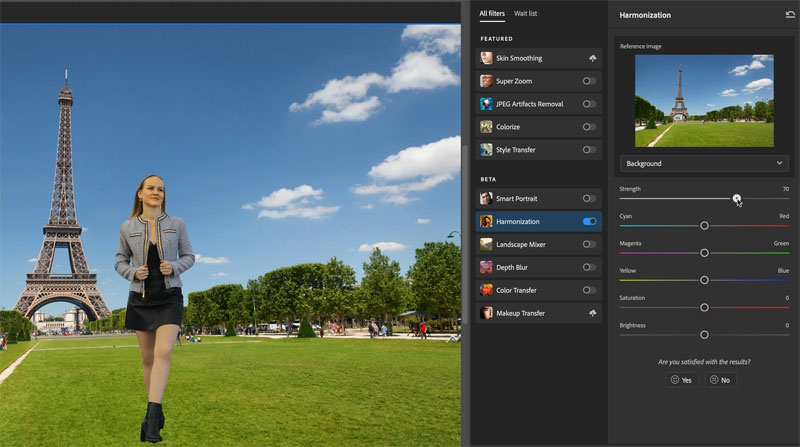This screenshot has width=800, height=447.
Task: Switch to the All filters tab
Action: [492, 14]
